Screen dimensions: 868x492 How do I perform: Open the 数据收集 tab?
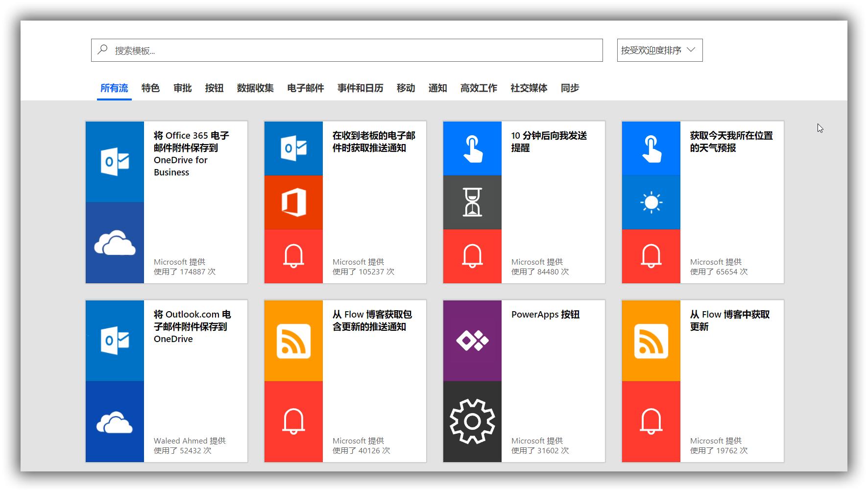click(255, 88)
